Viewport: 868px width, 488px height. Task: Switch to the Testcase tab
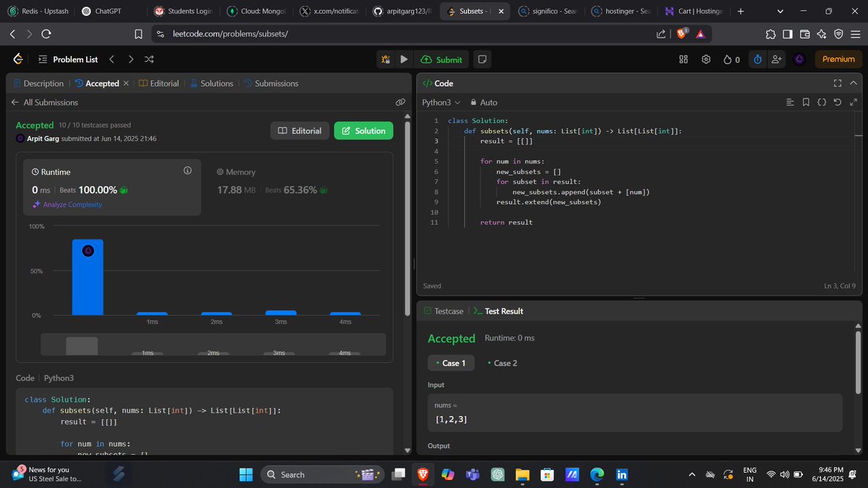[x=443, y=311]
